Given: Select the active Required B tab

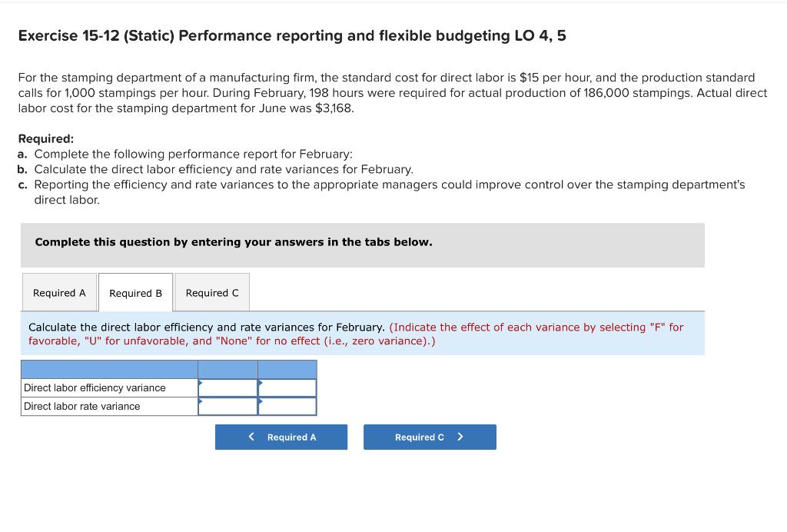Looking at the screenshot, I should (x=135, y=293).
